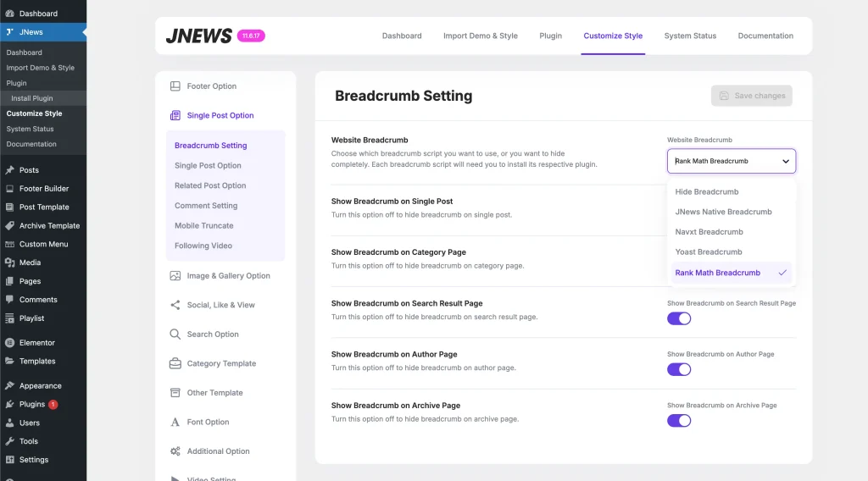Open Elementor from the WordPress admin menu
The width and height of the screenshot is (868, 481).
[36, 343]
